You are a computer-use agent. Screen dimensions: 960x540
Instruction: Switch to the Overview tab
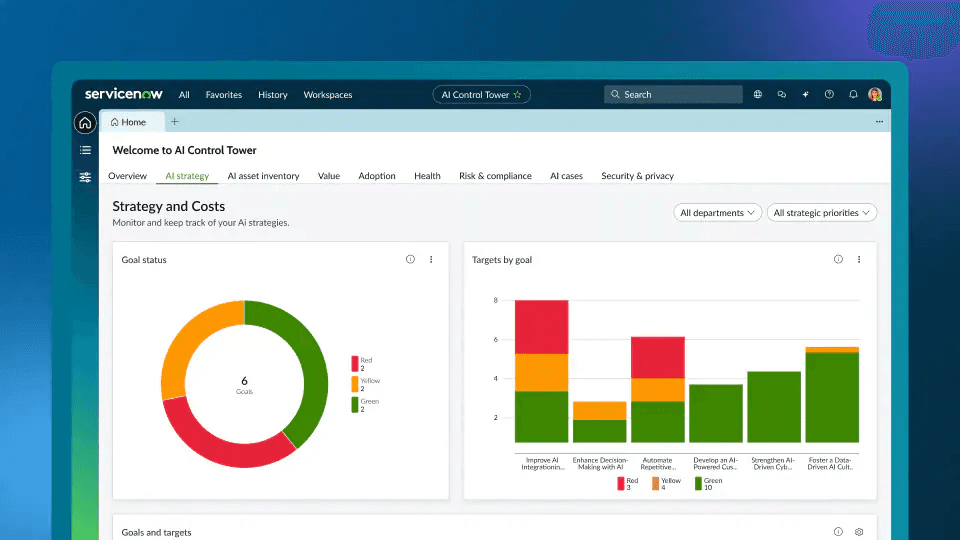(127, 176)
